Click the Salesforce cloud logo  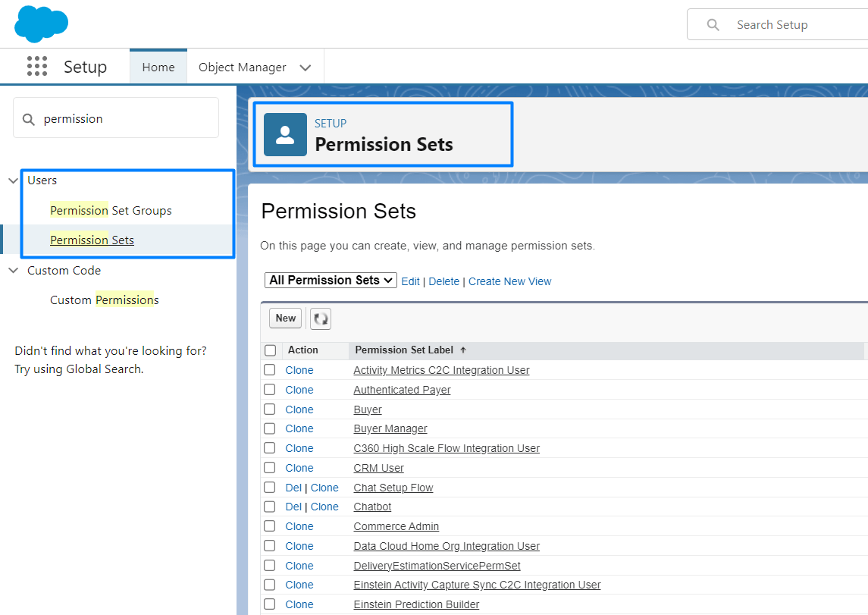[x=41, y=24]
